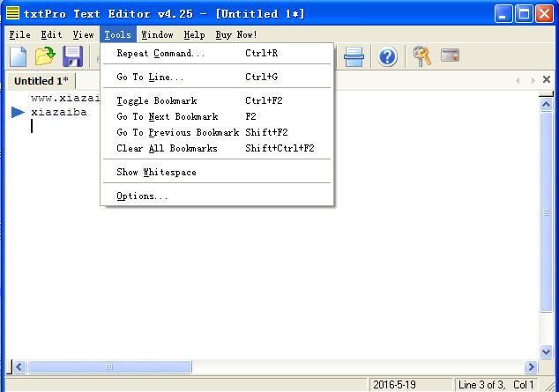Select Clear All Bookmarks

[x=217, y=148]
